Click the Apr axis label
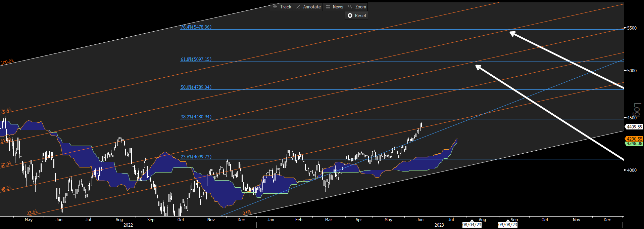The height and width of the screenshot is (229, 644). click(358, 220)
